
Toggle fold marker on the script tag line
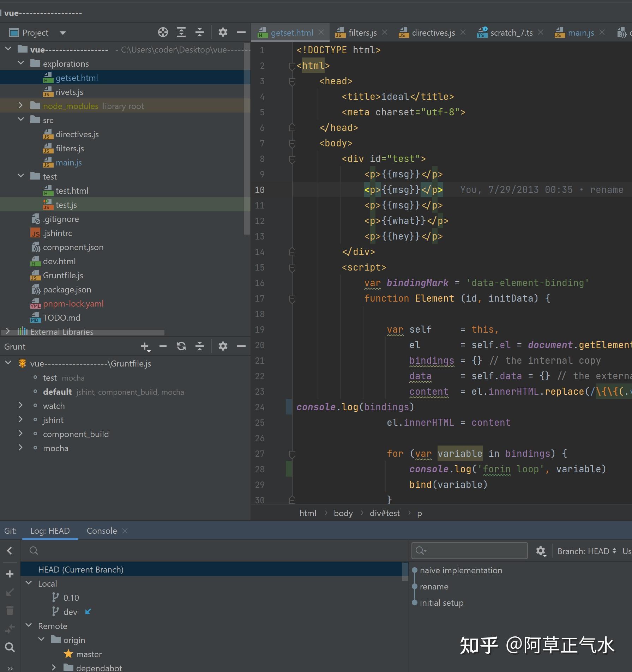(x=292, y=268)
